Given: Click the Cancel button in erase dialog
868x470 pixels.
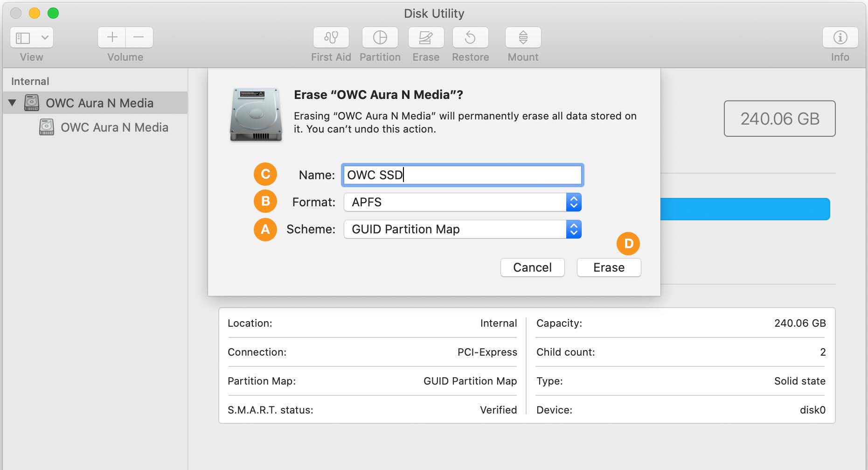Looking at the screenshot, I should [x=532, y=267].
